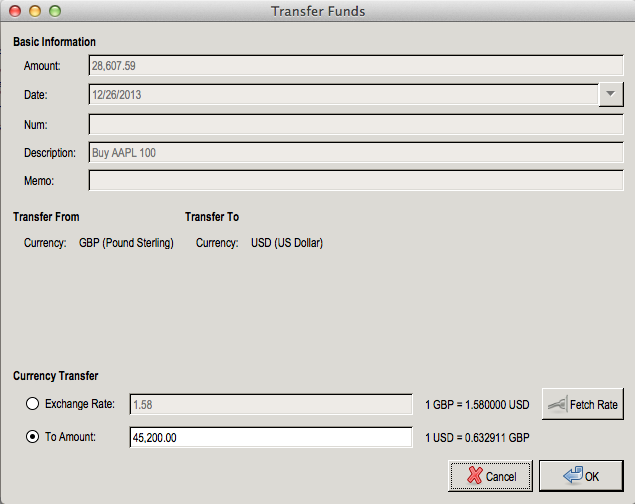This screenshot has width=635, height=504.
Task: Click the Fetch Rate pointer icon
Action: pyautogui.click(x=557, y=404)
